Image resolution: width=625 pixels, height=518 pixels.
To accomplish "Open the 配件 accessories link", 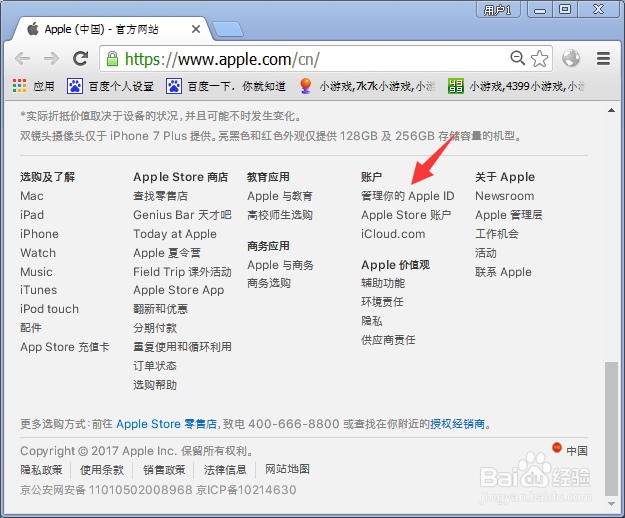I will coord(31,328).
